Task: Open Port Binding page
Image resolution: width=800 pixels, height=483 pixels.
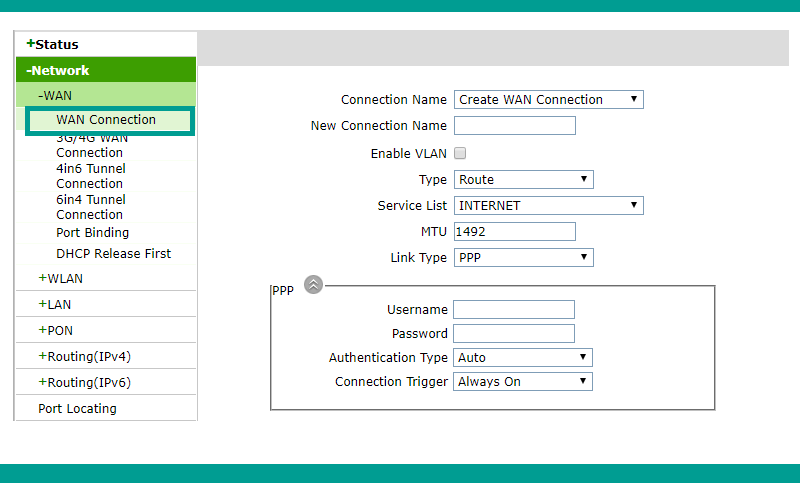Action: [x=92, y=233]
